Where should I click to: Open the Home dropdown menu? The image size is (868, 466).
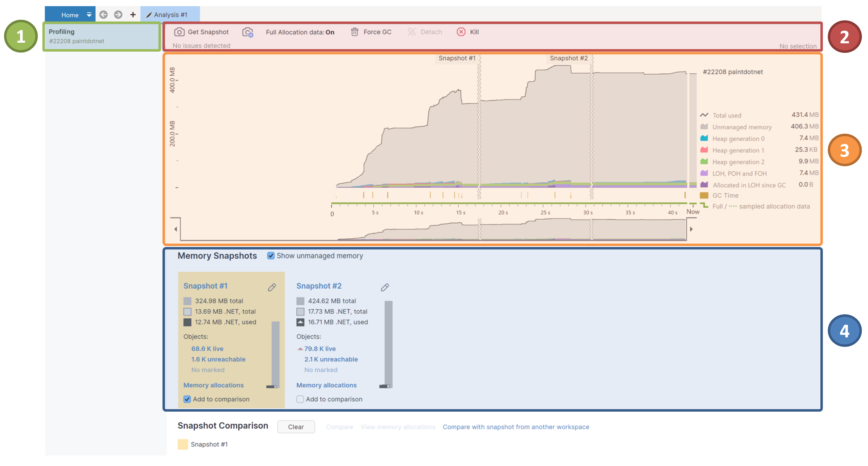point(89,14)
